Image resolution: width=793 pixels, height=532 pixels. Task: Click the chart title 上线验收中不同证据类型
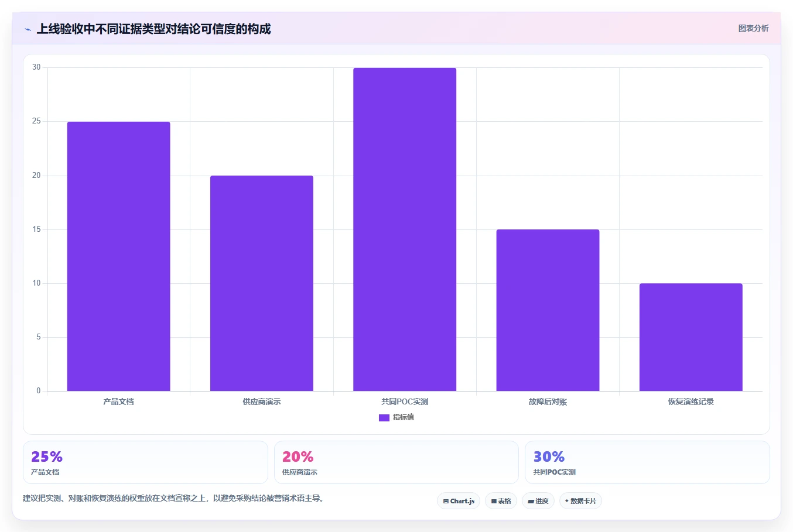click(153, 29)
